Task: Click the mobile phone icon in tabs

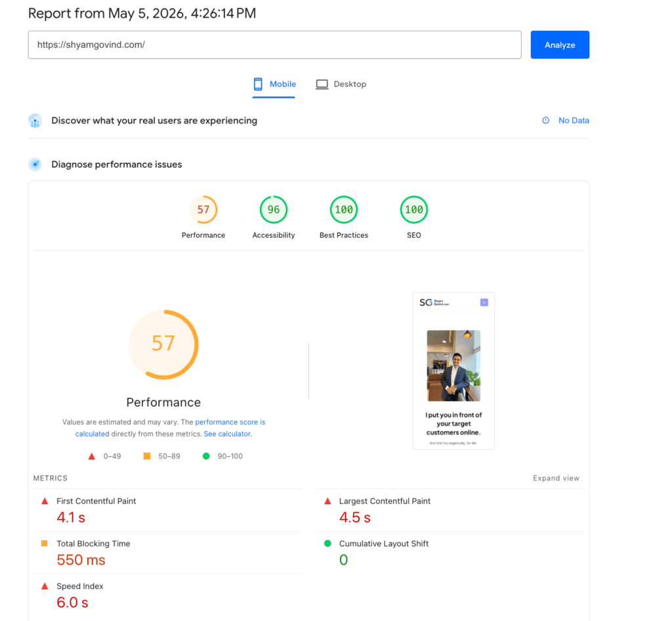Action: (257, 84)
